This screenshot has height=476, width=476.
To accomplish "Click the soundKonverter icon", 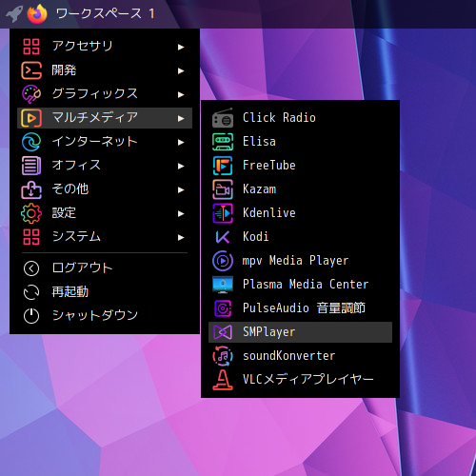I will coord(223,356).
